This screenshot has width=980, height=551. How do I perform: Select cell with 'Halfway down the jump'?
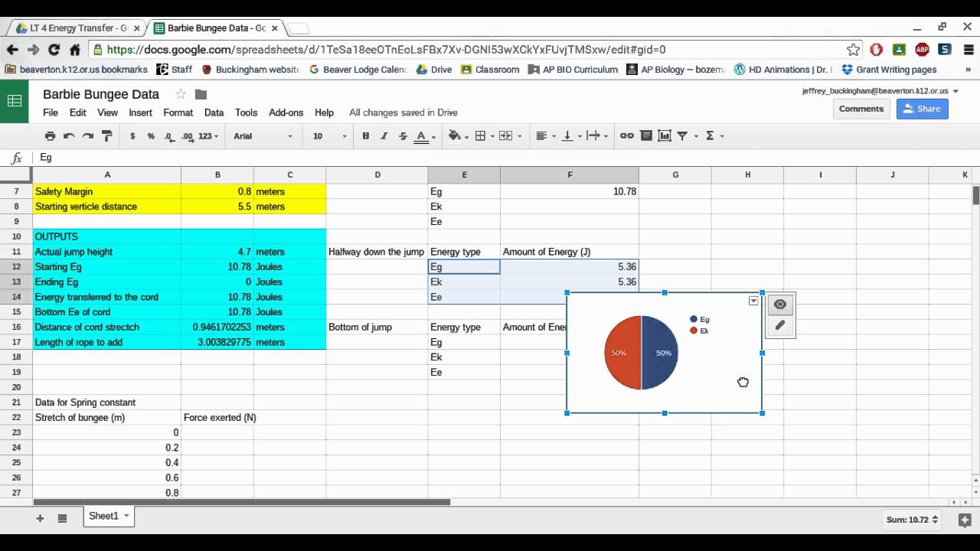[377, 252]
